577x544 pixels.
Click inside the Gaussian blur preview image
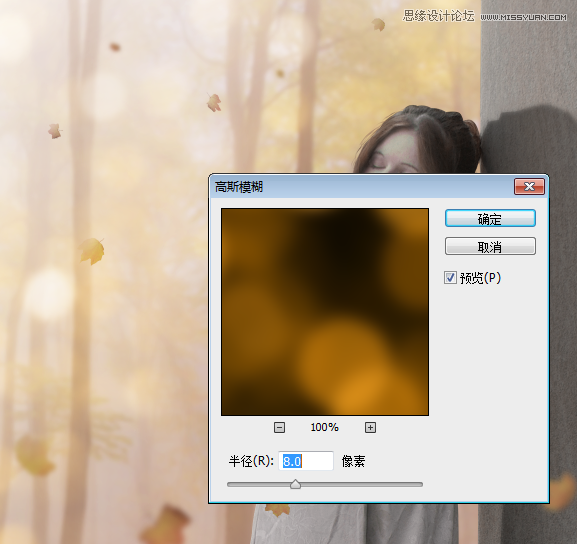pyautogui.click(x=325, y=312)
